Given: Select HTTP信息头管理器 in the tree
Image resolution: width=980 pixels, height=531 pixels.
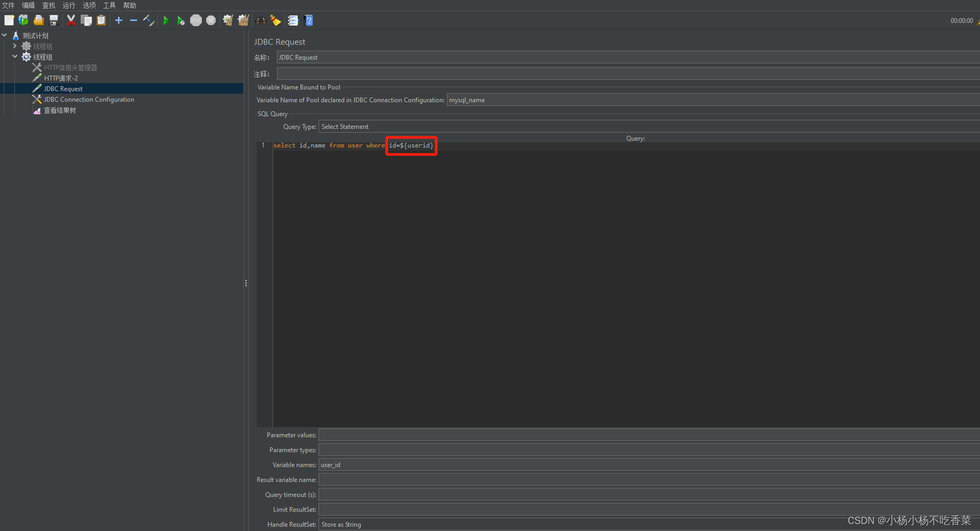Looking at the screenshot, I should [x=70, y=68].
